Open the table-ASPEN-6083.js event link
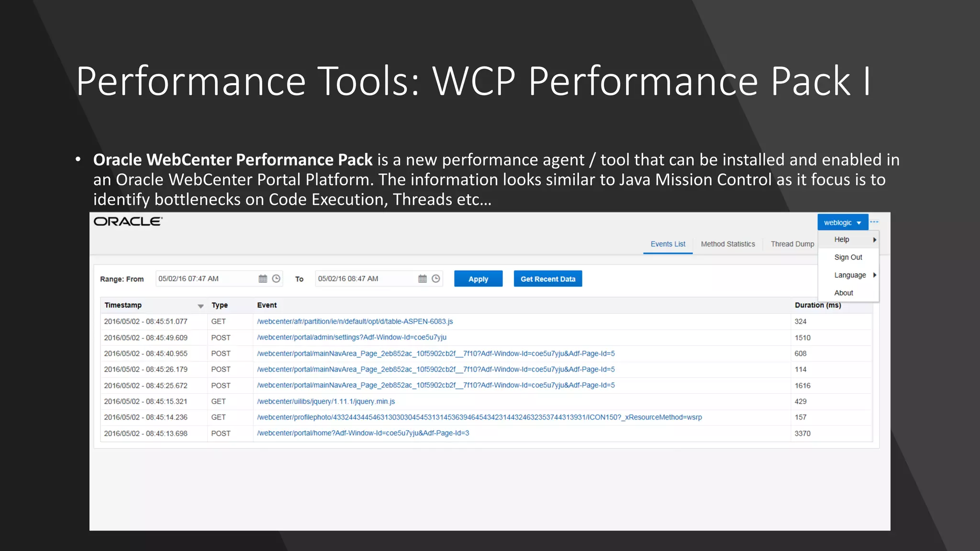 [x=355, y=321]
